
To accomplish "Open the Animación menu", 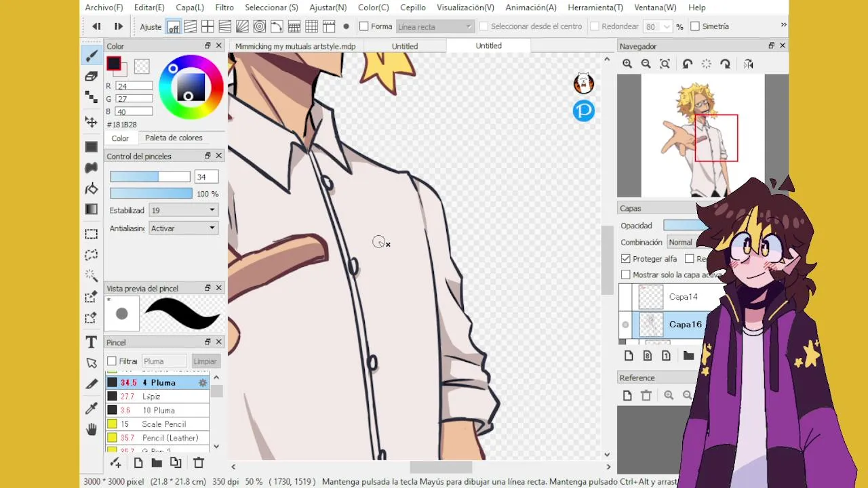I will (531, 7).
